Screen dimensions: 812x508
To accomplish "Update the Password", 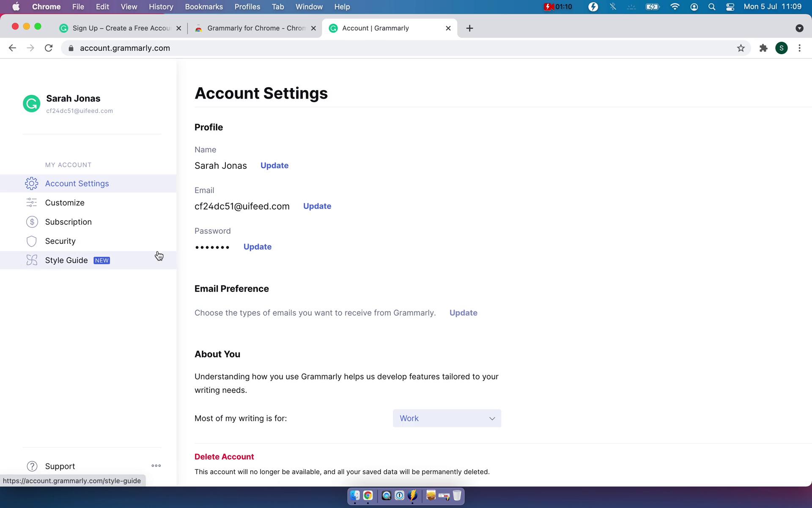I will 258,247.
